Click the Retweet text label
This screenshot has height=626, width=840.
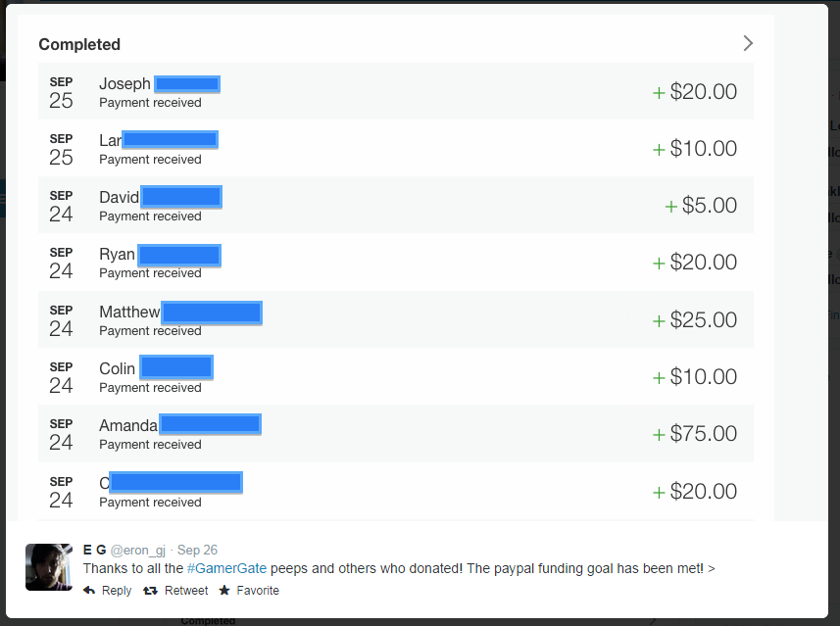click(x=185, y=591)
